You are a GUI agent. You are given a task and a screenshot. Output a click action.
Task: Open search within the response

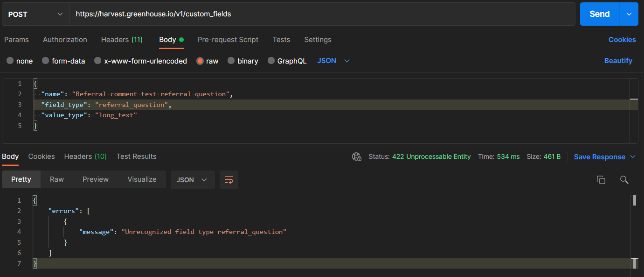pos(624,179)
